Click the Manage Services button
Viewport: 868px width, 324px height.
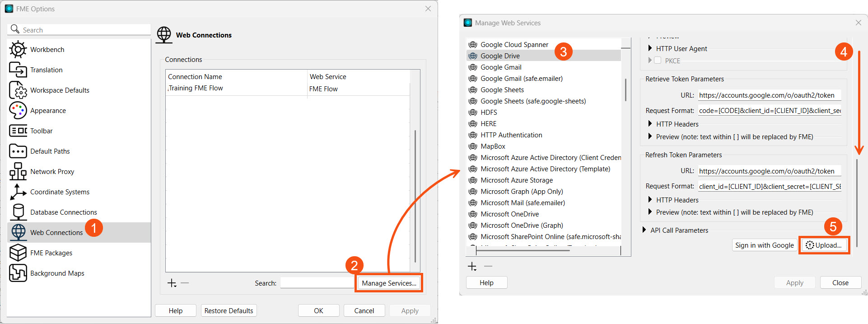[388, 283]
